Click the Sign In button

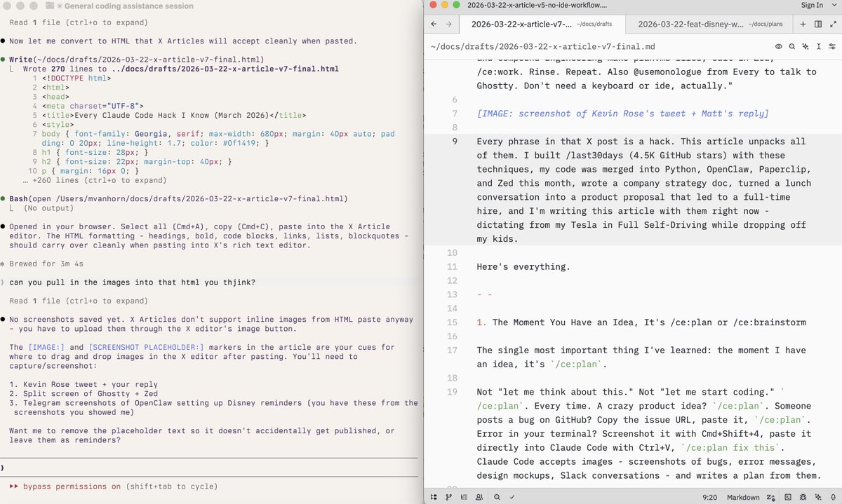click(x=811, y=5)
